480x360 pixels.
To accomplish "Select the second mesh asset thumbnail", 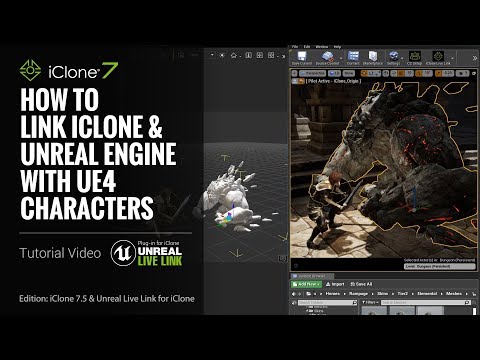I will coord(402,311).
